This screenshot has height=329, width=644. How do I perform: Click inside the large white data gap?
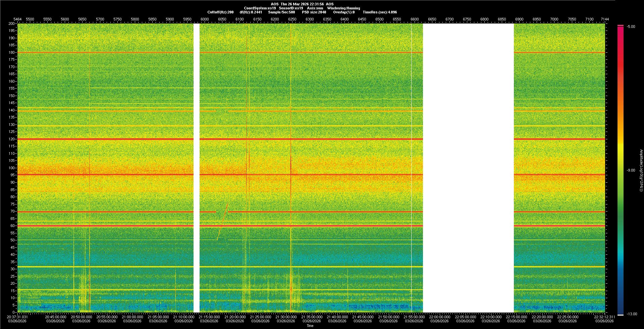pos(468,168)
